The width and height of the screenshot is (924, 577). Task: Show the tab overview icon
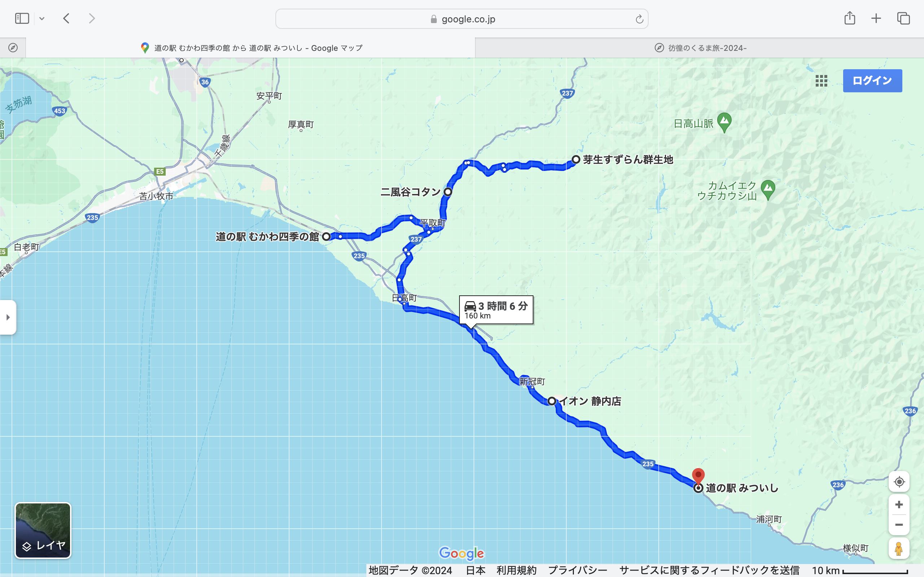click(x=903, y=18)
